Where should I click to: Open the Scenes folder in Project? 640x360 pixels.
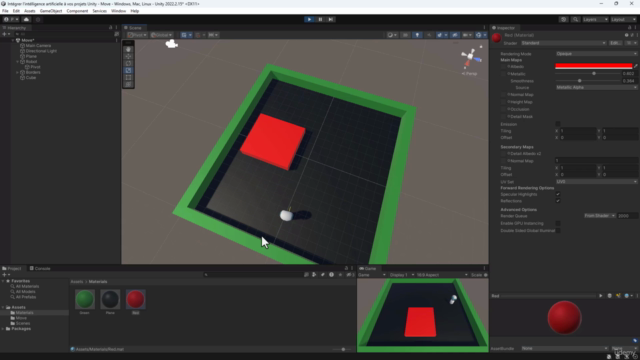23,323
